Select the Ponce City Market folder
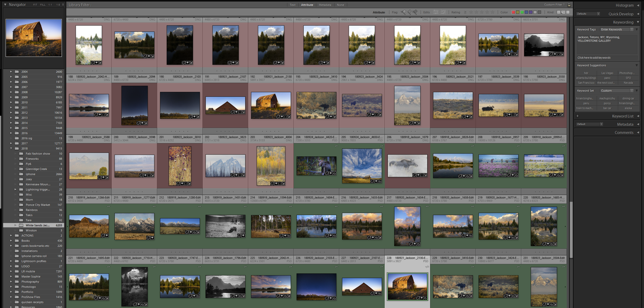This screenshot has height=308, width=644. (x=38, y=205)
